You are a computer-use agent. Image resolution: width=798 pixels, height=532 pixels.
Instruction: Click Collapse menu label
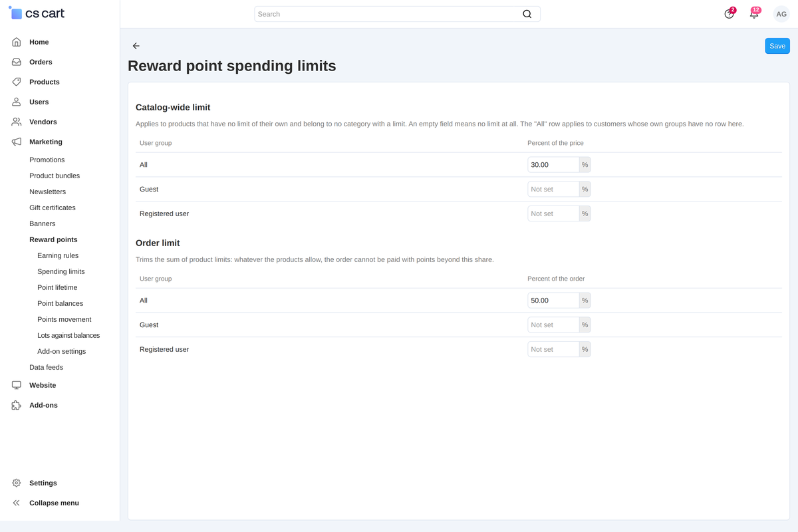tap(54, 503)
